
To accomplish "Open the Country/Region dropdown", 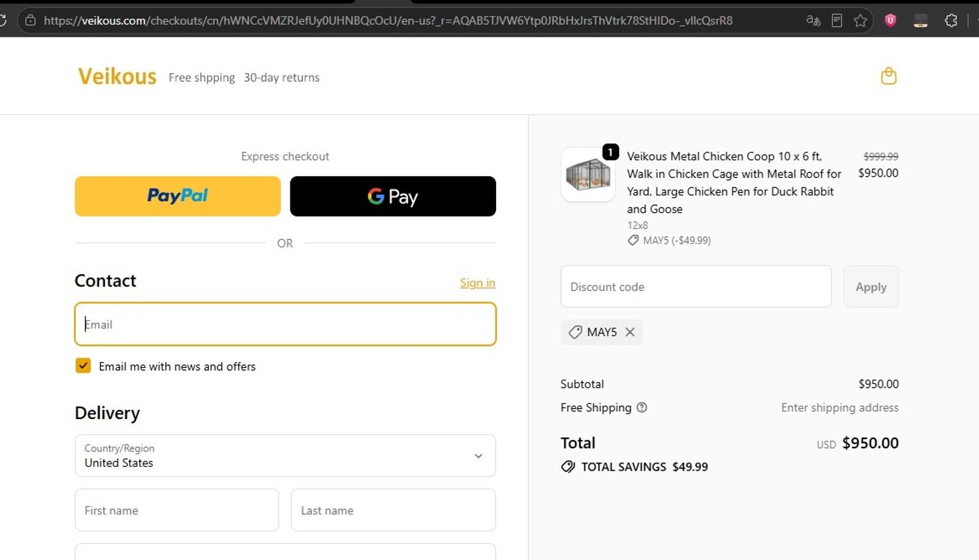I will click(285, 456).
